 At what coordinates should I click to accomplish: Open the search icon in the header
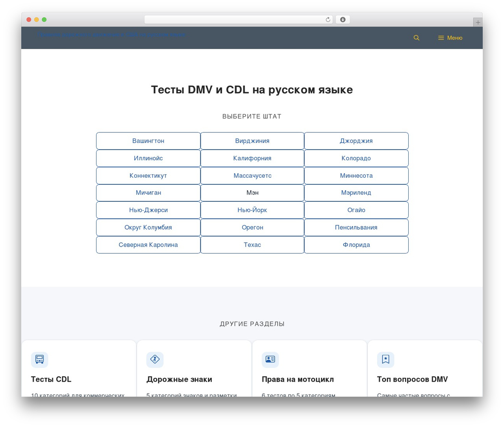pos(416,38)
